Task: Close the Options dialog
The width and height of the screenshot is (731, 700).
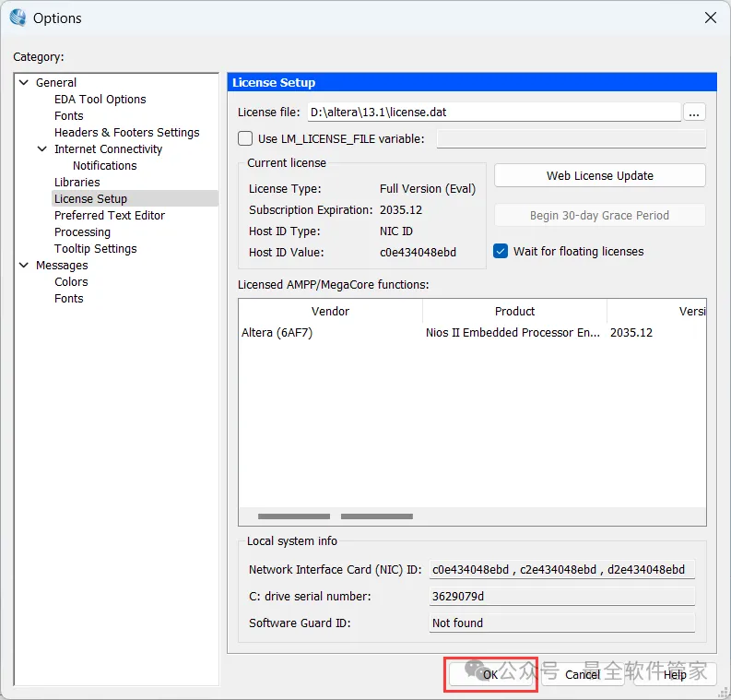Action: click(710, 18)
